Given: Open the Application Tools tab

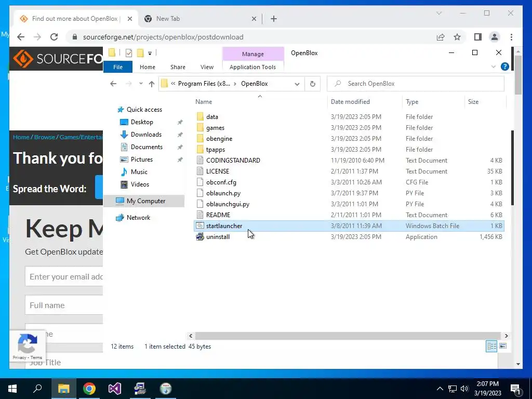Looking at the screenshot, I should click(253, 67).
